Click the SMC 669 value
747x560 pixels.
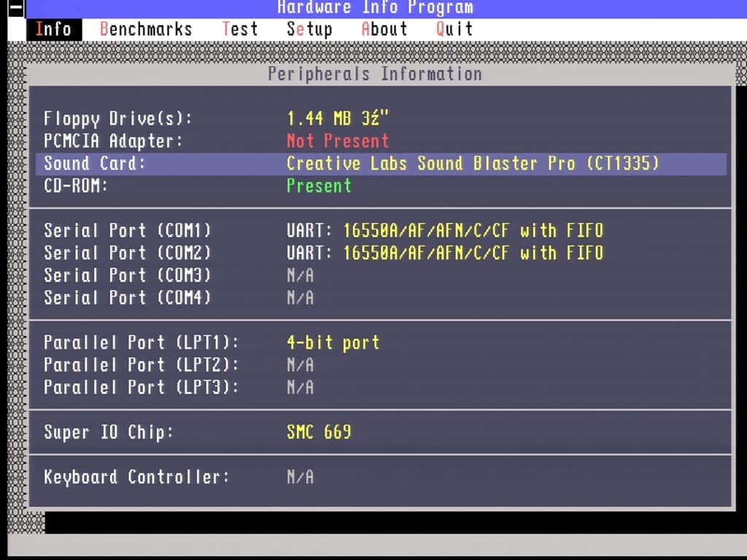(320, 432)
